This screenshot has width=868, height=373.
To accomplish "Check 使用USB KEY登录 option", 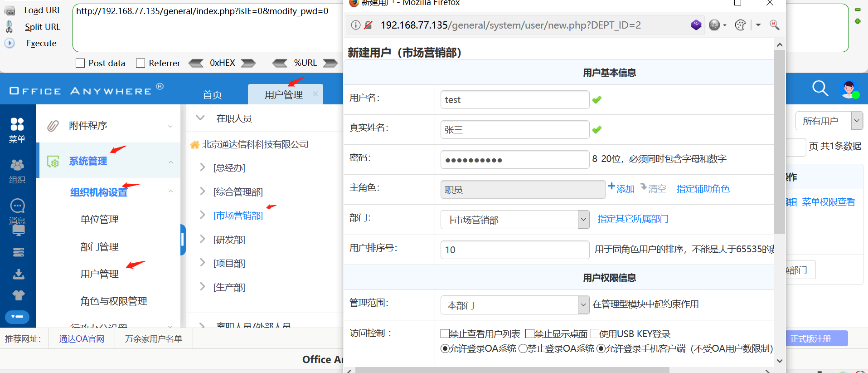I will click(x=594, y=334).
